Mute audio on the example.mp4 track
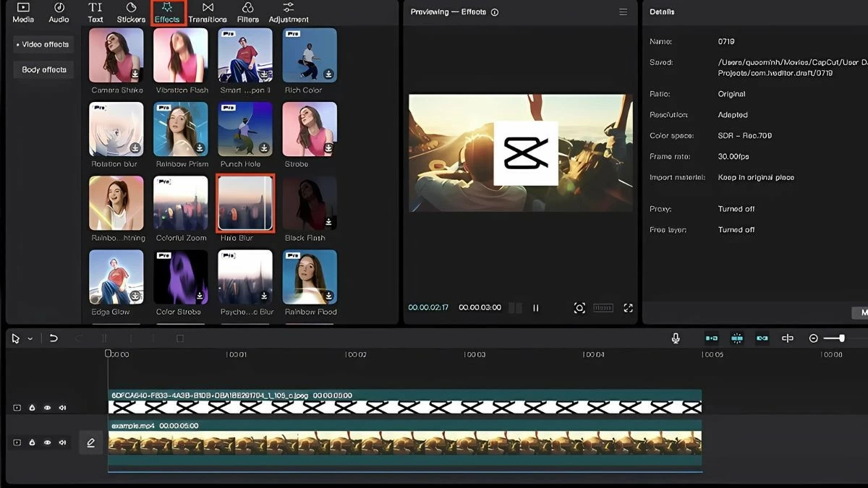The image size is (868, 488). tap(63, 443)
